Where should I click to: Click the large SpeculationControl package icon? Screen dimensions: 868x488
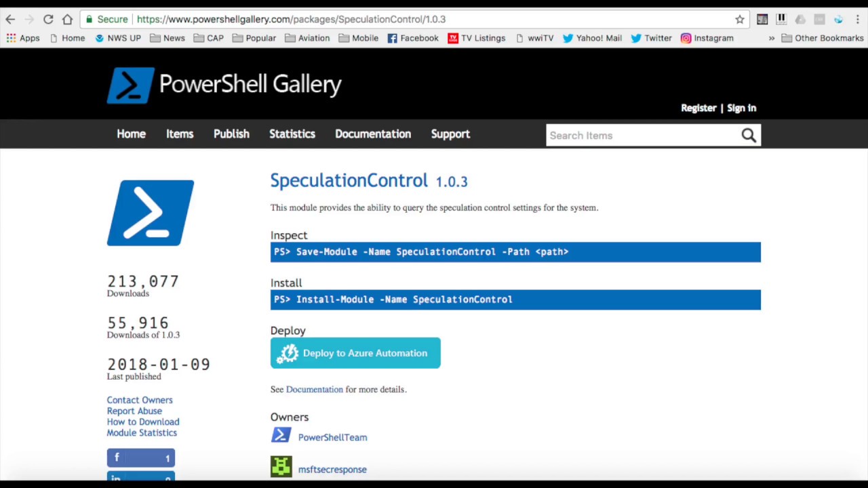(151, 213)
